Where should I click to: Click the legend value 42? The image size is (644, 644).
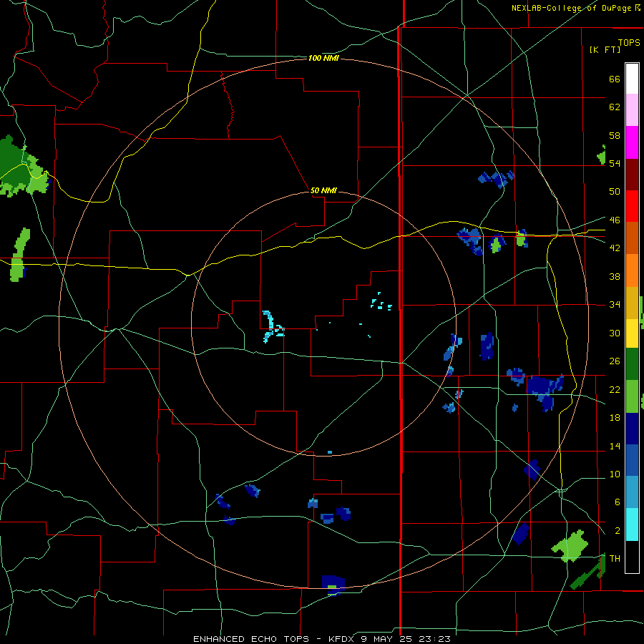(615, 248)
